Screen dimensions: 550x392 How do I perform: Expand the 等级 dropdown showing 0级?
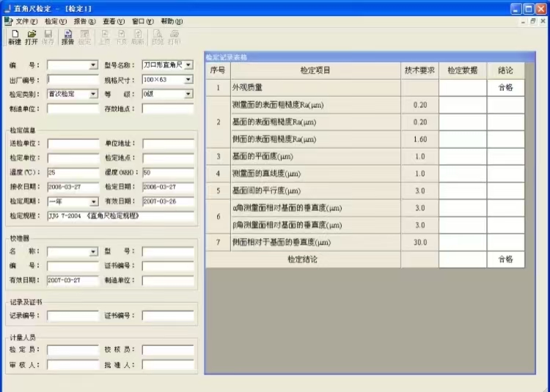click(188, 95)
